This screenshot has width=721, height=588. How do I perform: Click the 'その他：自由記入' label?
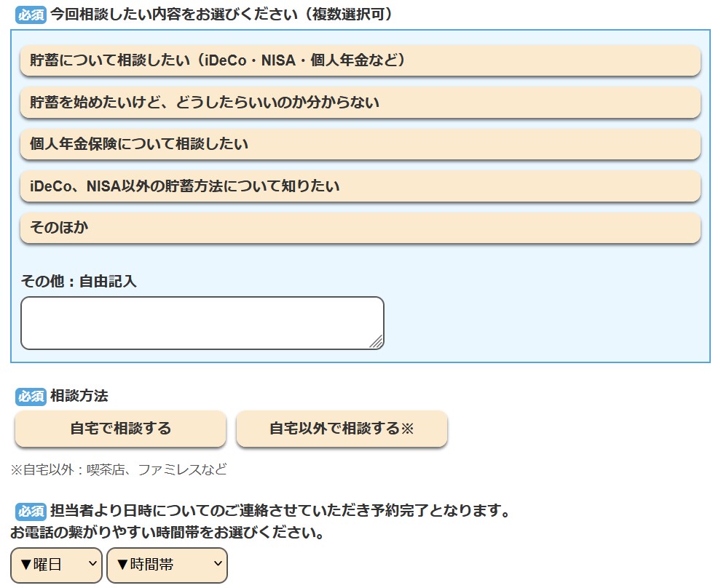(79, 281)
